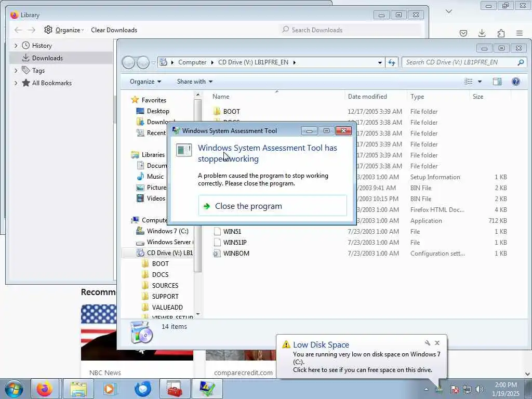Expand All Bookmarks in Firefox Library

click(16, 83)
